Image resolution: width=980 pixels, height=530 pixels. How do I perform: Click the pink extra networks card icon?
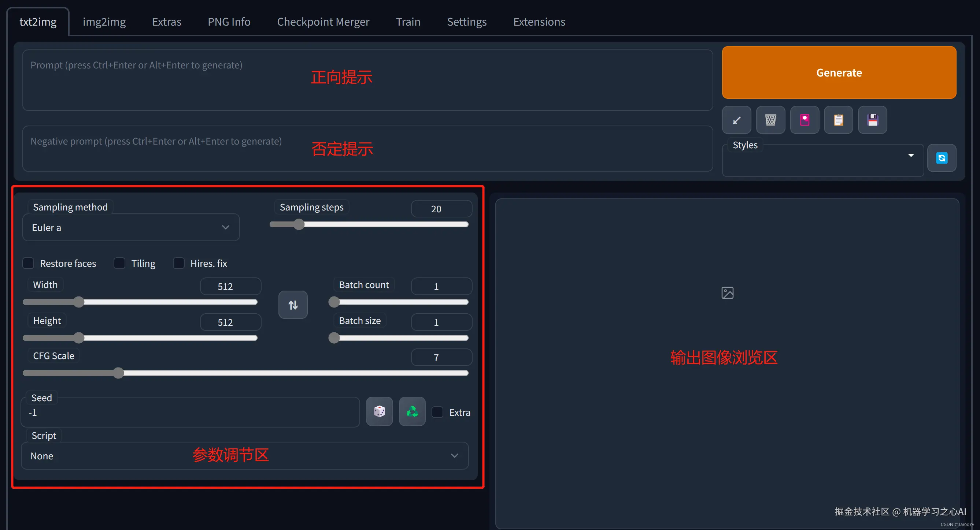[804, 120]
